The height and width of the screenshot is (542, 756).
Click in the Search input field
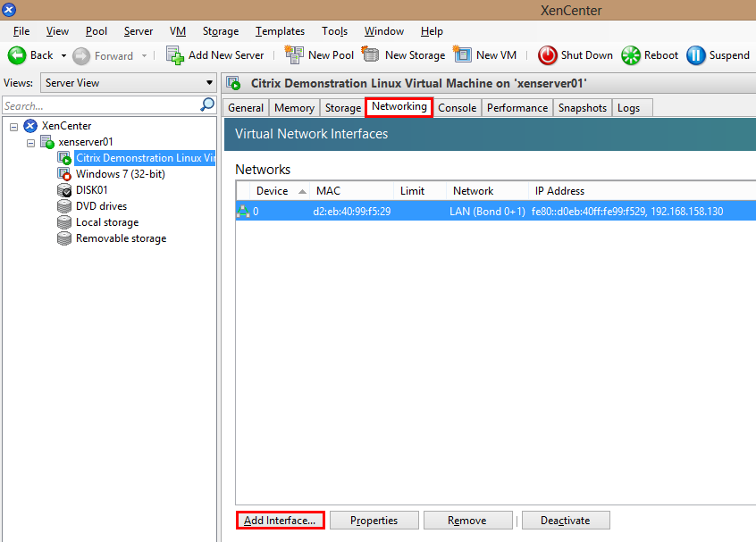click(x=98, y=105)
